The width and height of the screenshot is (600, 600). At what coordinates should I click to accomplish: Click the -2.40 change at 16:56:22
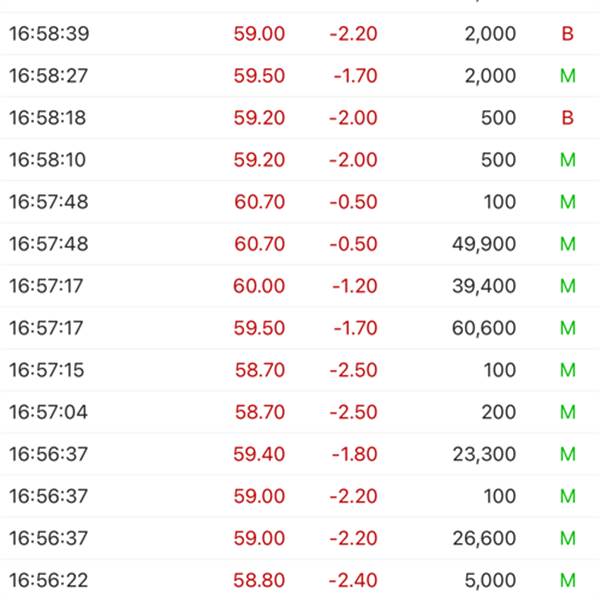coord(353,580)
